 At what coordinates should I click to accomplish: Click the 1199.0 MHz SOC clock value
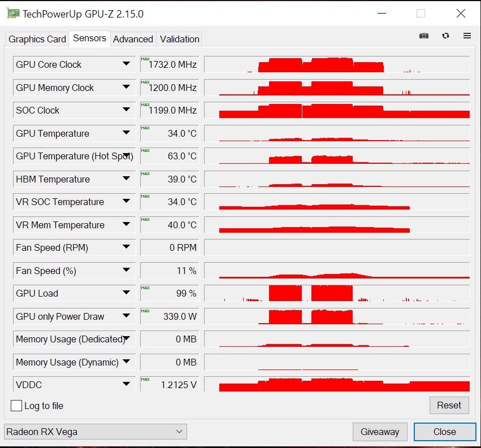coord(170,110)
